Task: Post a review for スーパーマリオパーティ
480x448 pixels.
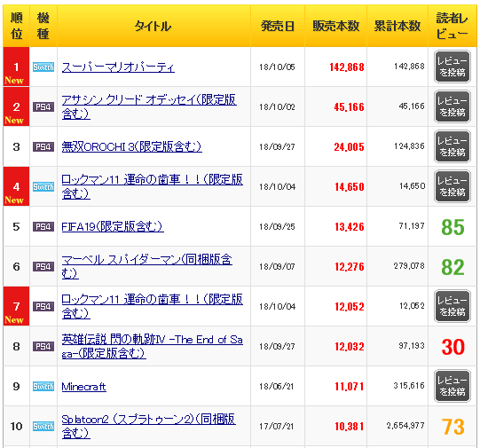Action: click(x=452, y=67)
